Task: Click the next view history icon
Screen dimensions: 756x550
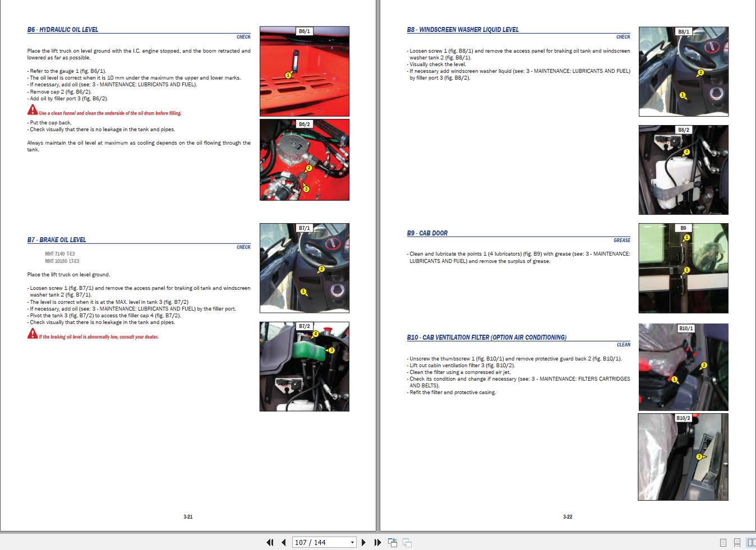Action: pos(407,542)
